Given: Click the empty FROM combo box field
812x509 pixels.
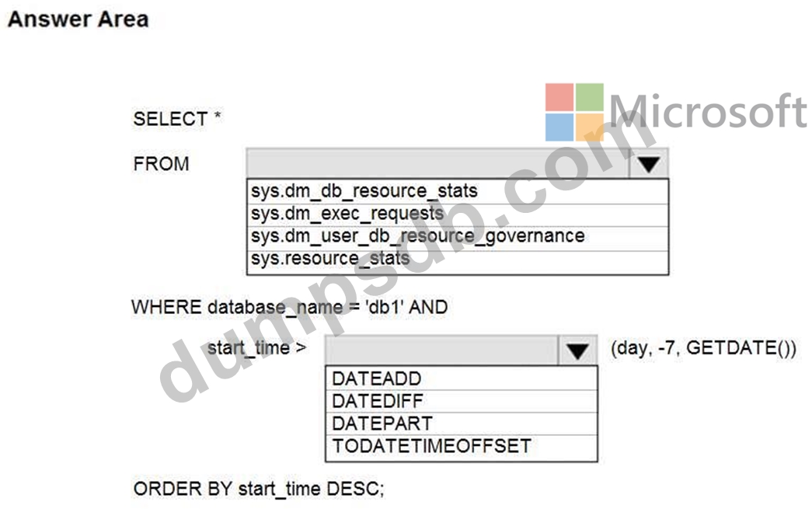Looking at the screenshot, I should (437, 164).
